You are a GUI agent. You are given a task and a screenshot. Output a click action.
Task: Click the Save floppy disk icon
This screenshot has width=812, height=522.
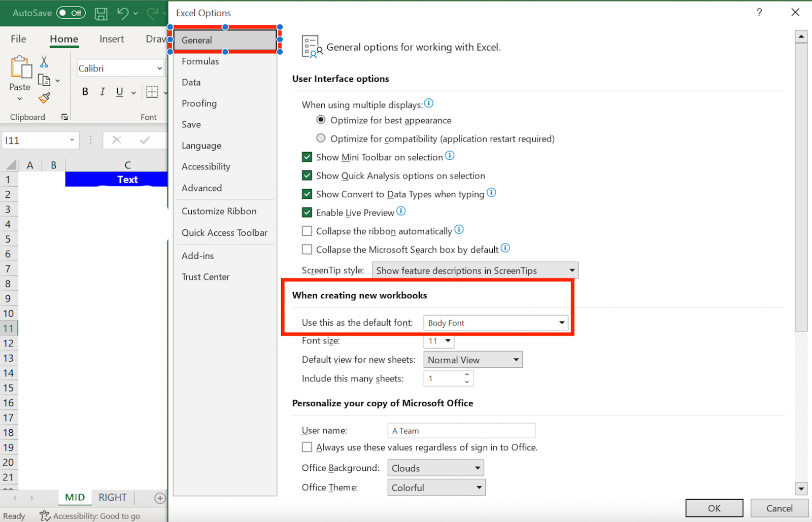tap(101, 13)
